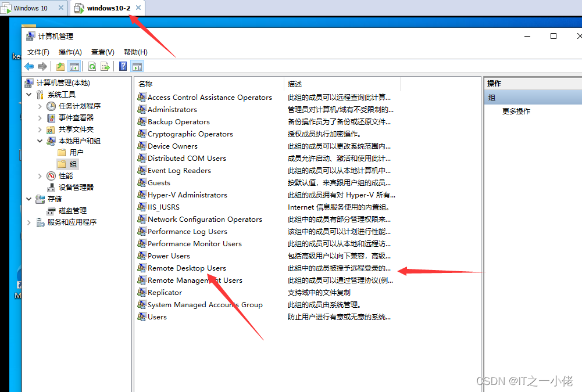This screenshot has width=582, height=392.
Task: Select 计算机管理(本地) root node
Action: [63, 82]
